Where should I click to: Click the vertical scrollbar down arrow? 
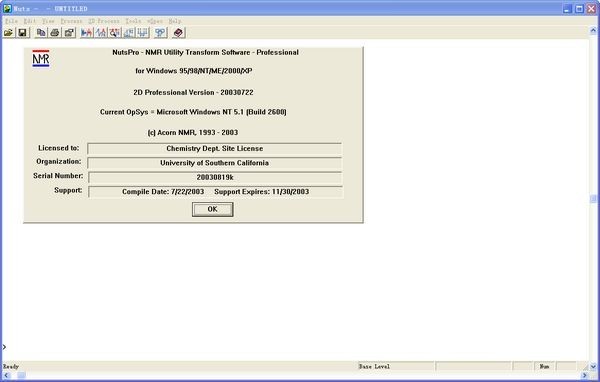(593, 367)
